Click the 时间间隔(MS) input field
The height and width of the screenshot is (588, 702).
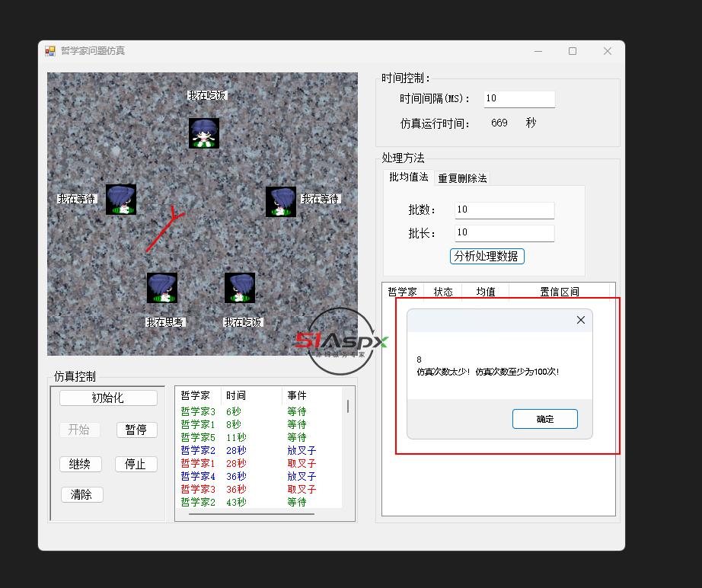[x=519, y=98]
